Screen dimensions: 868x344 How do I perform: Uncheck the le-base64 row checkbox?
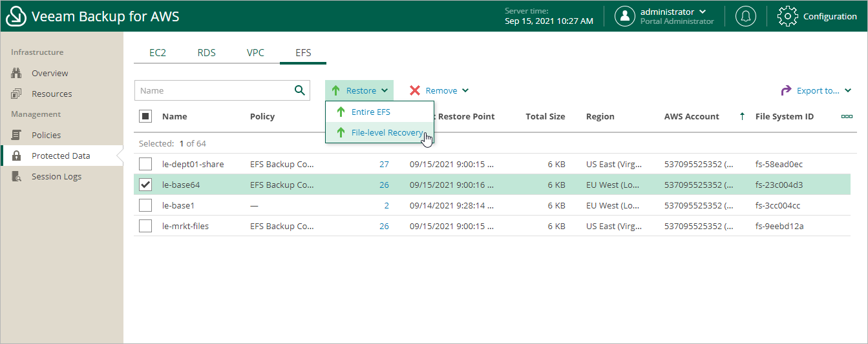click(x=145, y=185)
